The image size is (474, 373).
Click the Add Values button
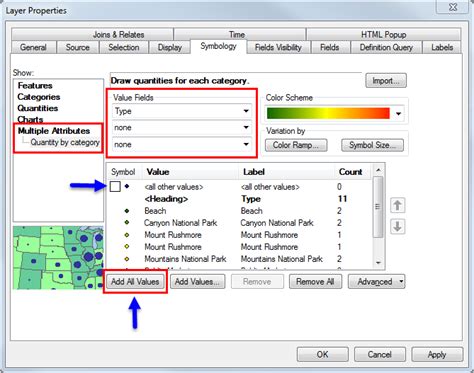tap(197, 282)
